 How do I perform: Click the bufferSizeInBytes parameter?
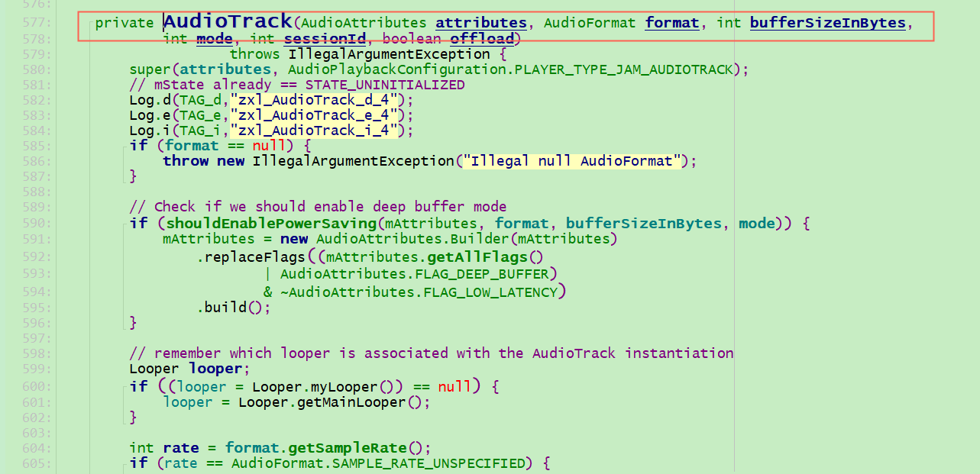pyautogui.click(x=827, y=23)
